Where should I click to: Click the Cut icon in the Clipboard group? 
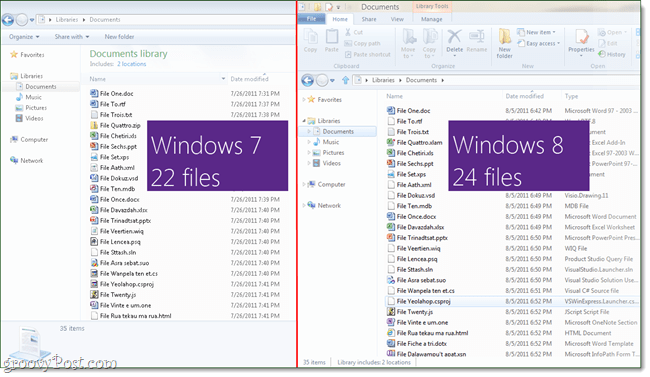354,32
